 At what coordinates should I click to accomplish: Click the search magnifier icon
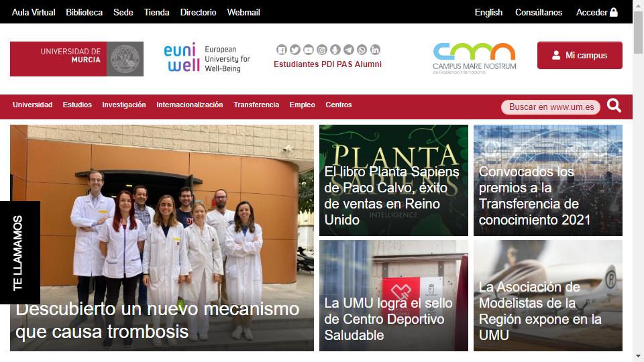click(614, 106)
